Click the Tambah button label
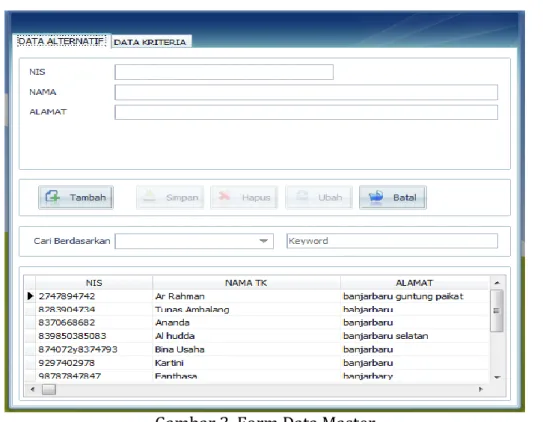Image resolution: width=543 pixels, height=422 pixels. click(x=88, y=198)
